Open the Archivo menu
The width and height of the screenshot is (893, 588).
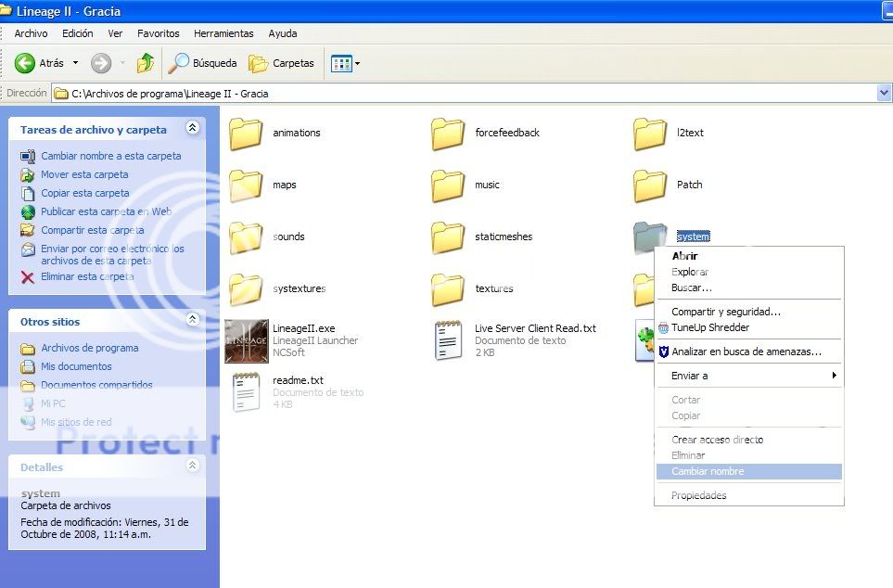point(31,33)
